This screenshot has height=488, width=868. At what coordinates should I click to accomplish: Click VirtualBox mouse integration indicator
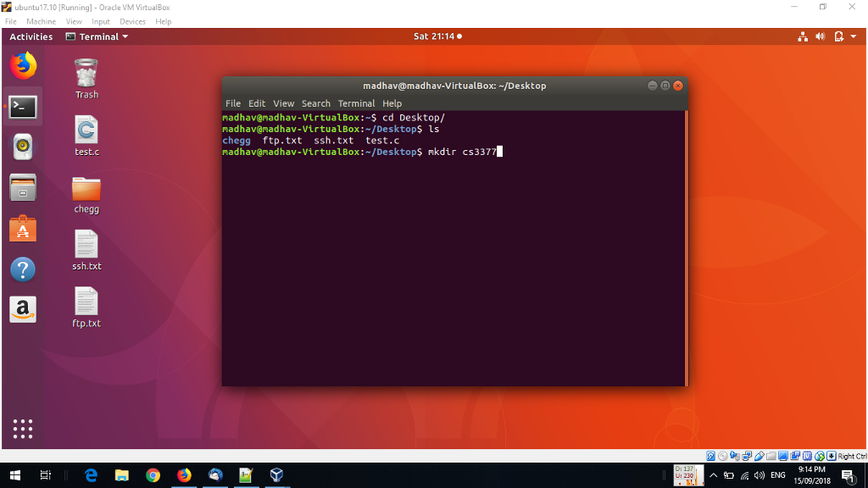[820, 456]
